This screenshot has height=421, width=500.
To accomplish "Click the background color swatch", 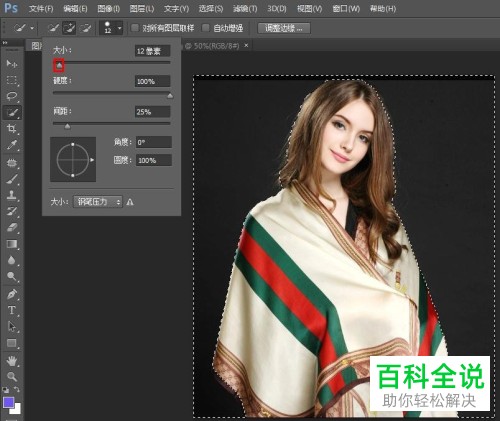I will tap(17, 410).
